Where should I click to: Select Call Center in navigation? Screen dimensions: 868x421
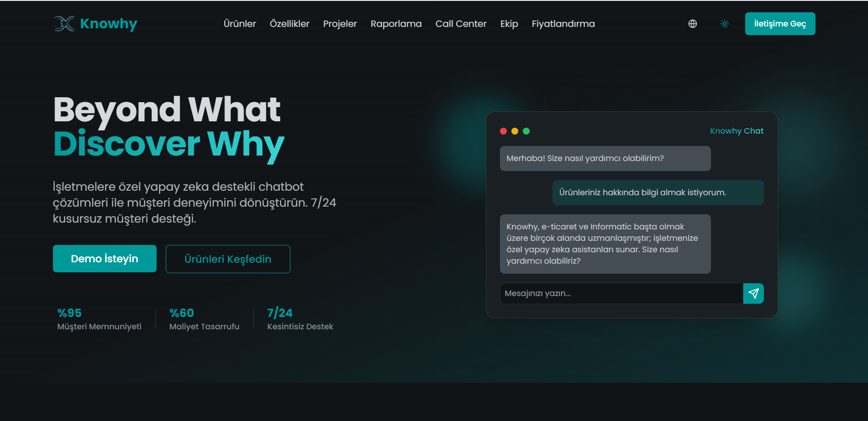(x=461, y=24)
